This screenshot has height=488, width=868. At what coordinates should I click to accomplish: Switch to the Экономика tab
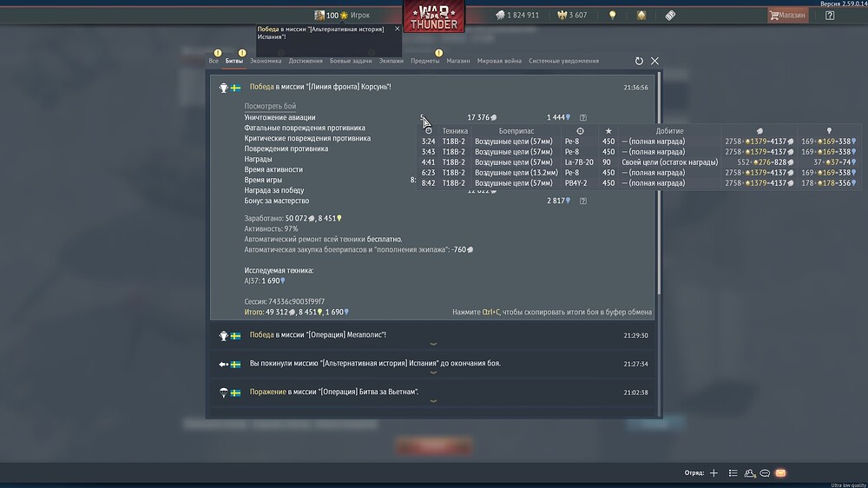pos(266,61)
